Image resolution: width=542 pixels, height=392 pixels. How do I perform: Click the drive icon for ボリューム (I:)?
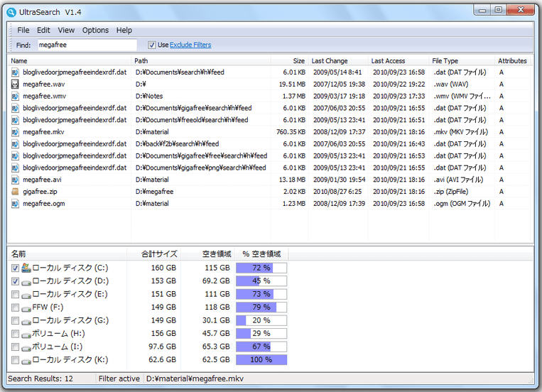tap(26, 348)
